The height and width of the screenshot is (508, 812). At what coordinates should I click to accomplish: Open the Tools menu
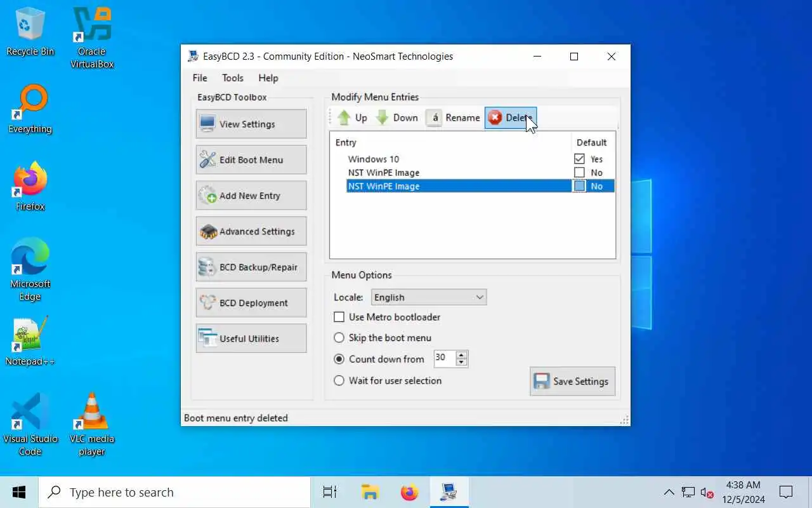coord(233,77)
